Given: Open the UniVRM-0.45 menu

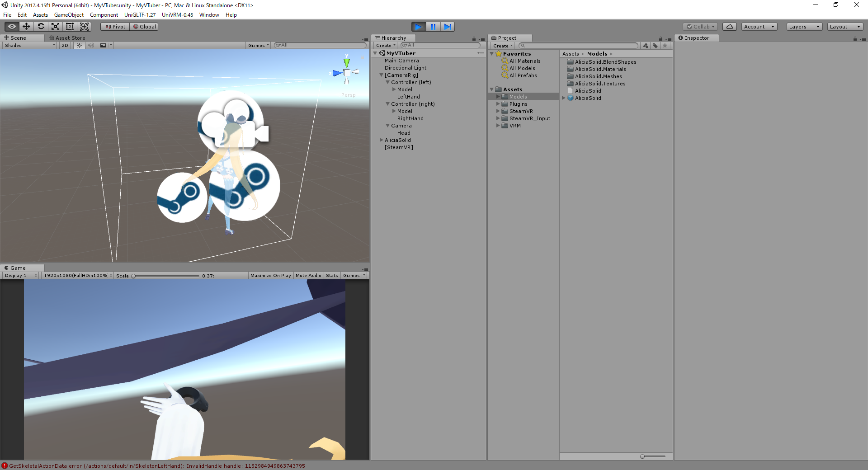Looking at the screenshot, I should pyautogui.click(x=177, y=14).
